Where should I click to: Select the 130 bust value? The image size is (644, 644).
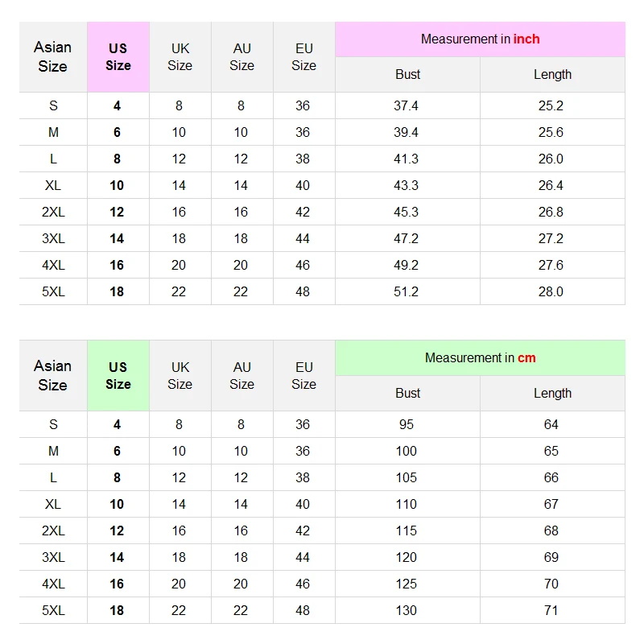407,610
